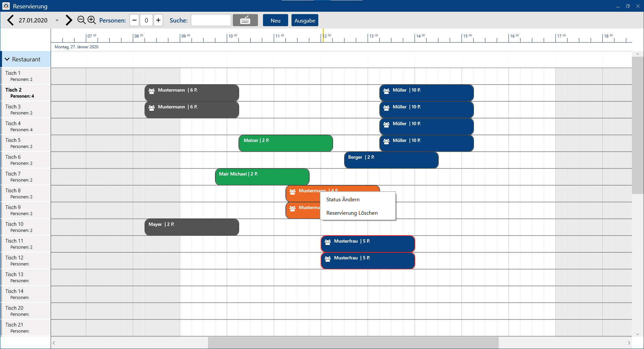Choose Status Ändern from context menu
This screenshot has width=644, height=349.
click(343, 199)
